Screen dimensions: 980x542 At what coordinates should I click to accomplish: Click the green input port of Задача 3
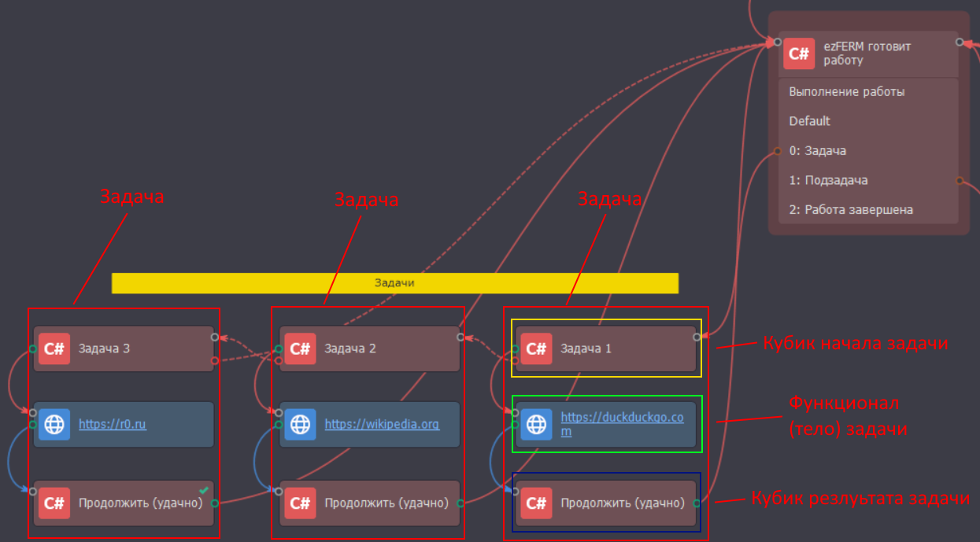33,348
